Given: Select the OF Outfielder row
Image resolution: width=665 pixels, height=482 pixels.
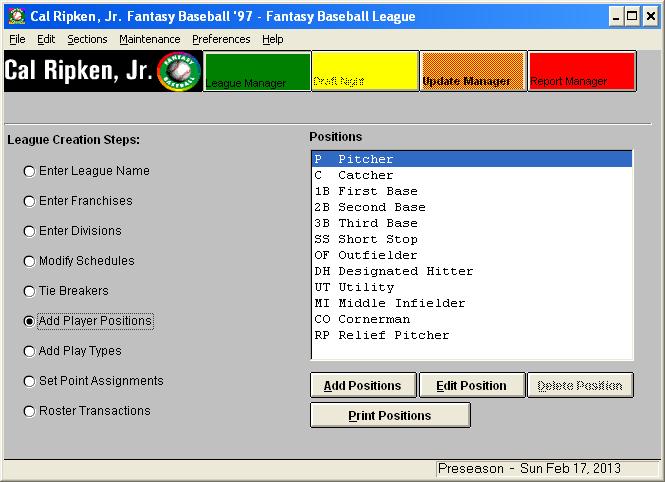Looking at the screenshot, I should [472, 255].
